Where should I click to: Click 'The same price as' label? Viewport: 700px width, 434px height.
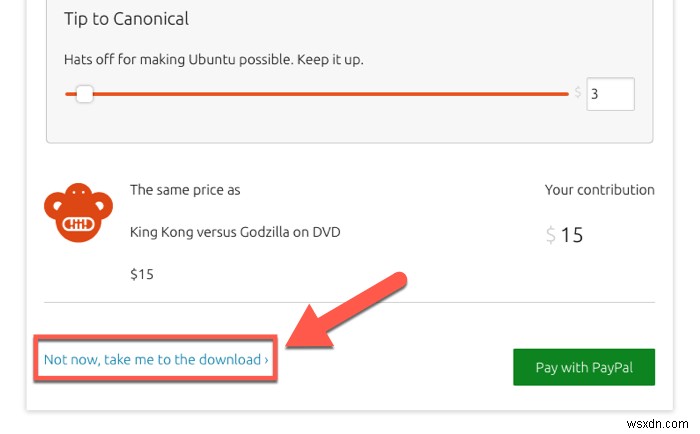[185, 190]
